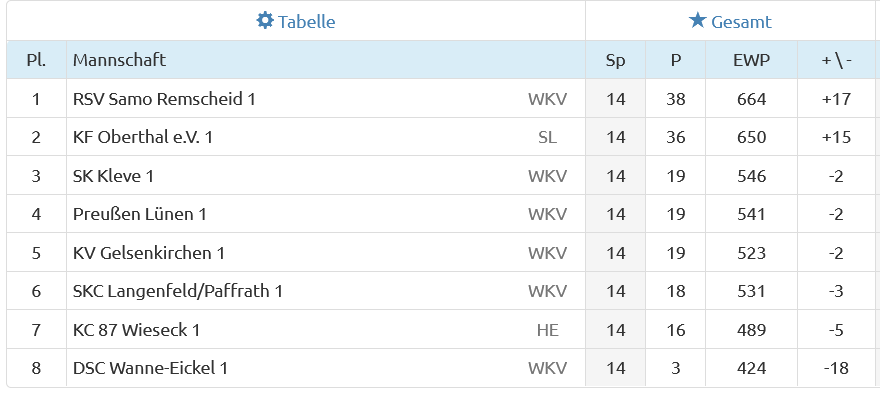Viewport: 880px width, 400px height.
Task: Click the Mannschaft column header
Action: coord(119,60)
